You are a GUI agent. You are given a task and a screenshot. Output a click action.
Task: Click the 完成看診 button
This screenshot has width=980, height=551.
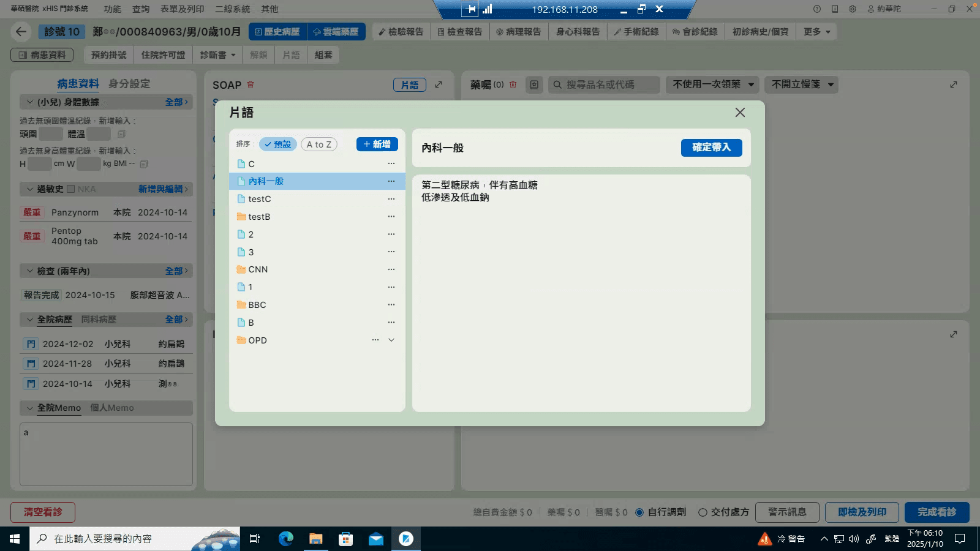point(937,512)
